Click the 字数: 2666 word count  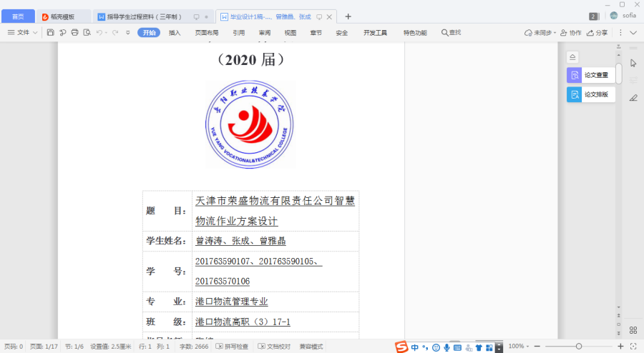click(194, 347)
